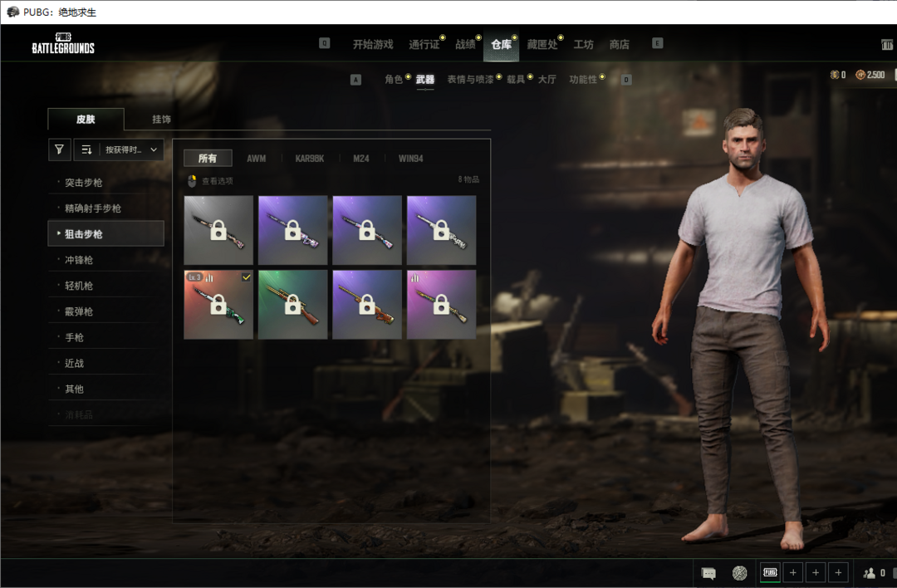897x588 pixels.
Task: Click the lock icon on green skin
Action: coord(293,304)
